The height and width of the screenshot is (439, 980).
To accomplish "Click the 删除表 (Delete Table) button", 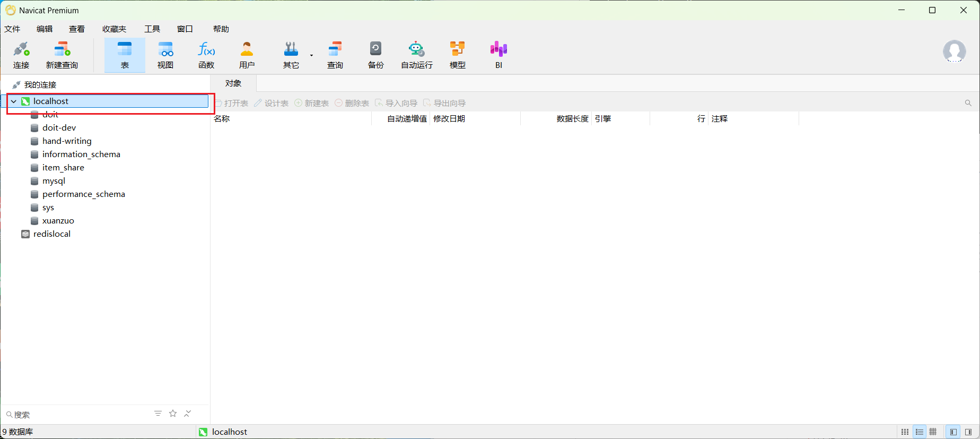I will pyautogui.click(x=352, y=103).
